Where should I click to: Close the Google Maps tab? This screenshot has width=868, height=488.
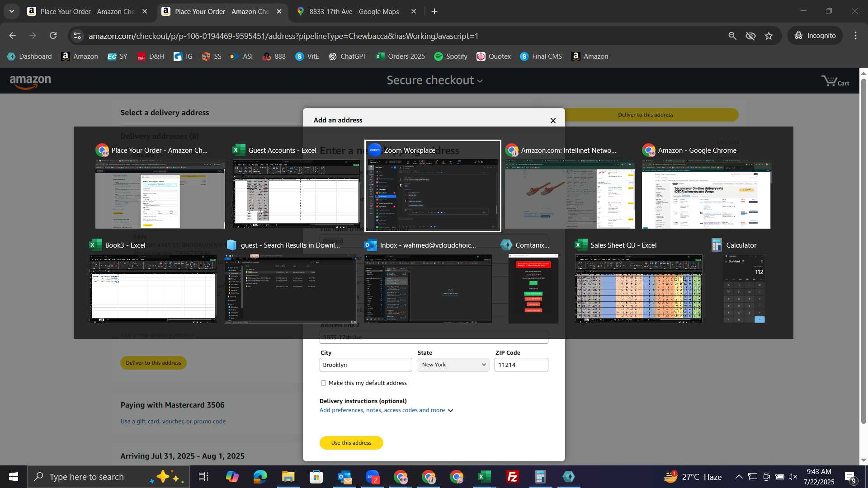coord(413,11)
